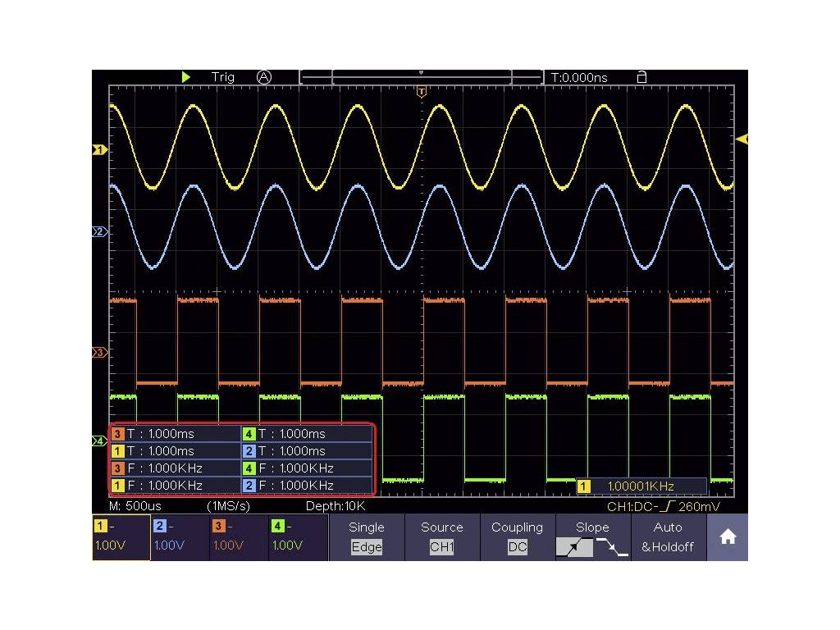Click the yellow trigger level arrow
Viewport: 840px width, 630px height.
coord(742,139)
